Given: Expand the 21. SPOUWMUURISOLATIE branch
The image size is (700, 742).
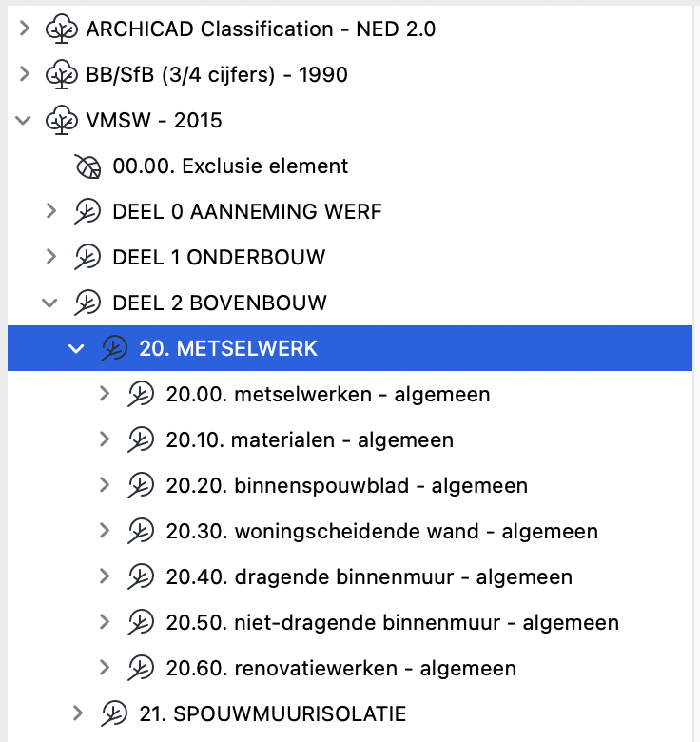Looking at the screenshot, I should (78, 713).
